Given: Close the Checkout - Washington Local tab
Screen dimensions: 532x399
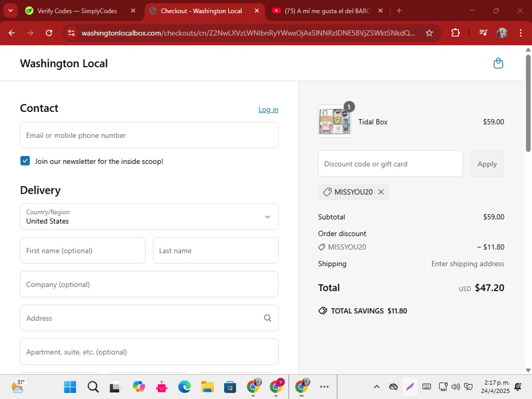Looking at the screenshot, I should 257,11.
